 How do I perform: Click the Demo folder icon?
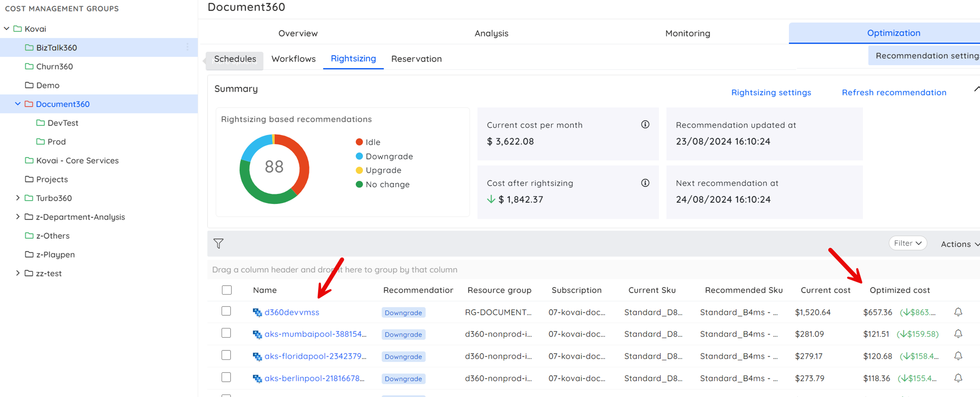point(29,85)
